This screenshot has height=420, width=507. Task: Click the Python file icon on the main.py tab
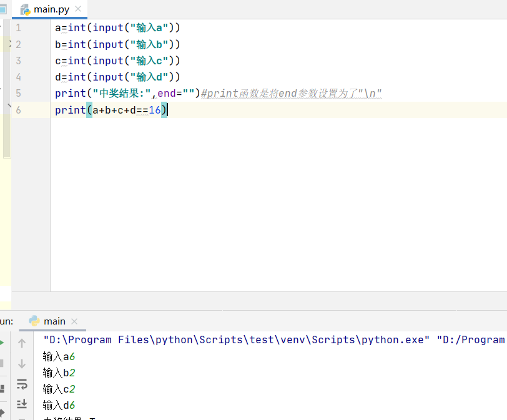click(x=25, y=9)
